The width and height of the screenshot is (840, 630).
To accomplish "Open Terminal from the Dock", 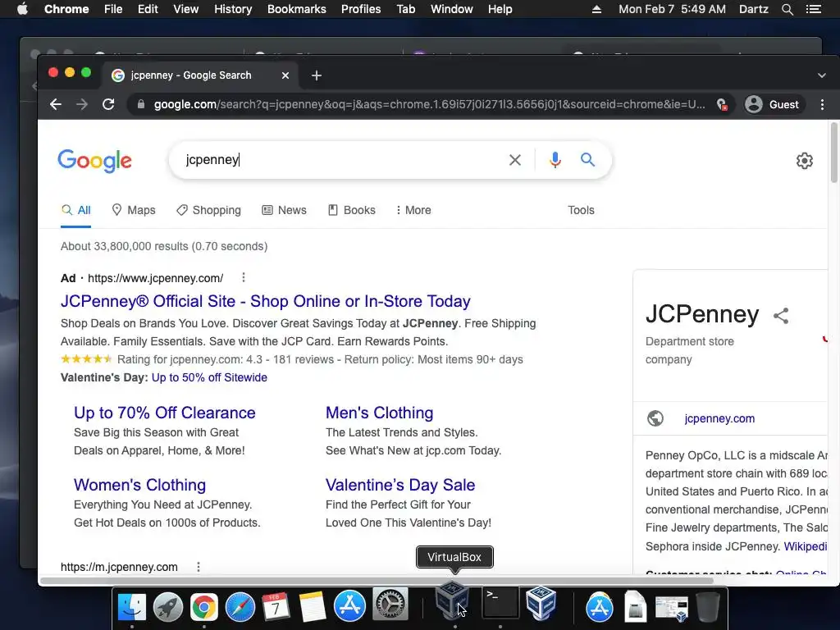I will (500, 603).
